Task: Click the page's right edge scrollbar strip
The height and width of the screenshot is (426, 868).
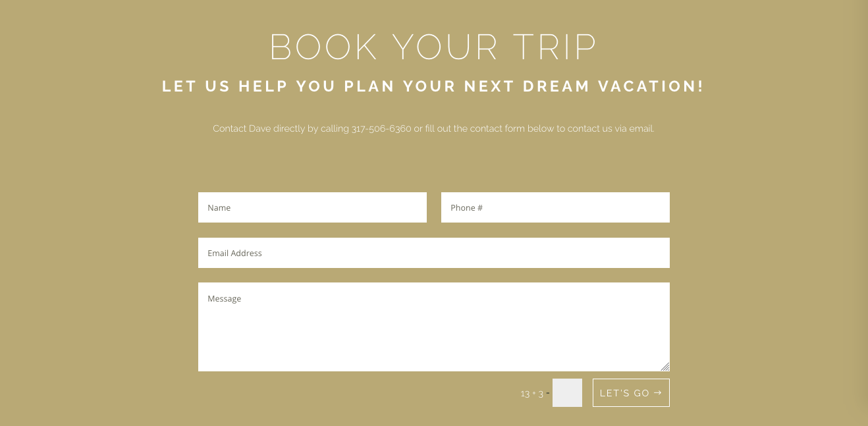Action: [863, 213]
